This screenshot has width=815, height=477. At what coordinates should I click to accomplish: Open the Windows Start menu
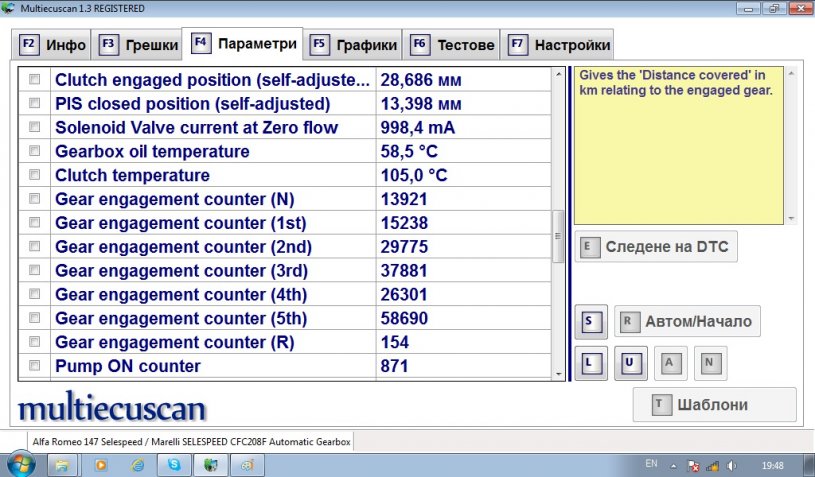21,464
